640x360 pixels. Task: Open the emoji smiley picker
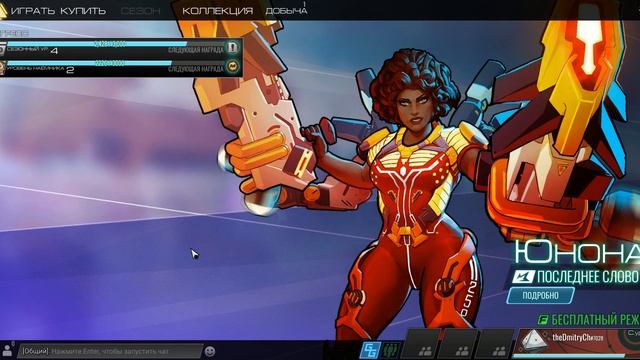coord(210,351)
